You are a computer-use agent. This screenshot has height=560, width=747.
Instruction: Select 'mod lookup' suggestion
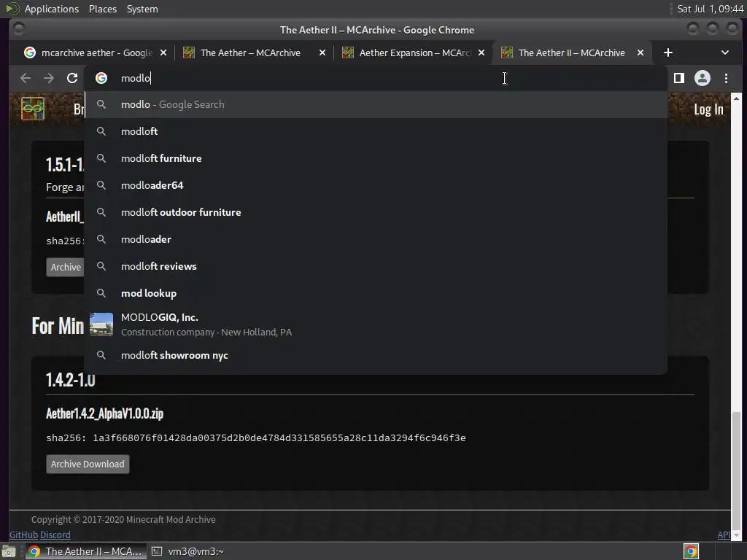[376, 293]
